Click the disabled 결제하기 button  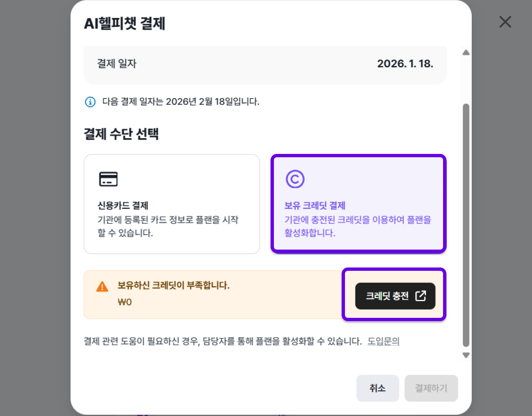coord(431,388)
